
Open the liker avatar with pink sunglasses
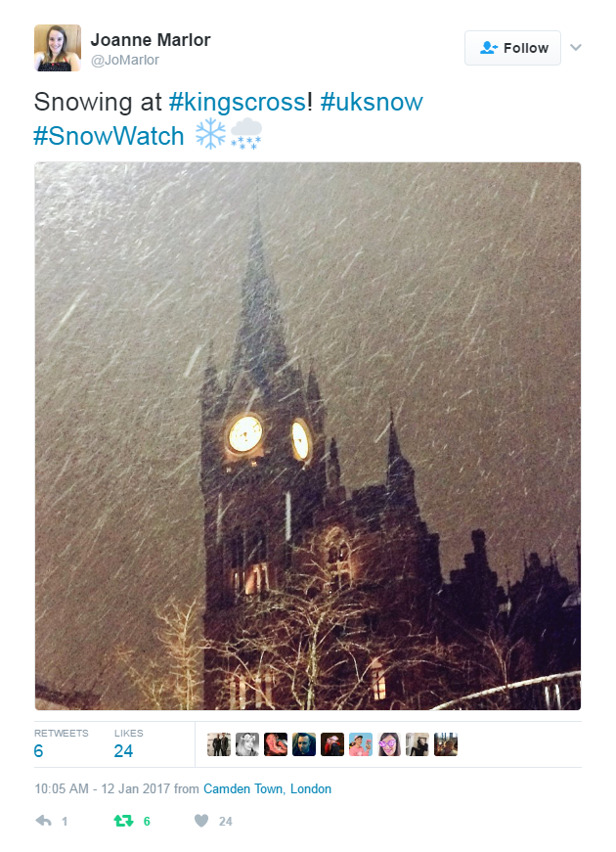click(x=389, y=744)
